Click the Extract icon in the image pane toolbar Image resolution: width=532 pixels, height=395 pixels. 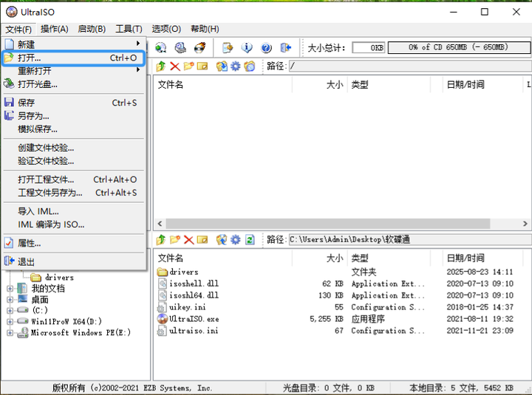pos(222,66)
